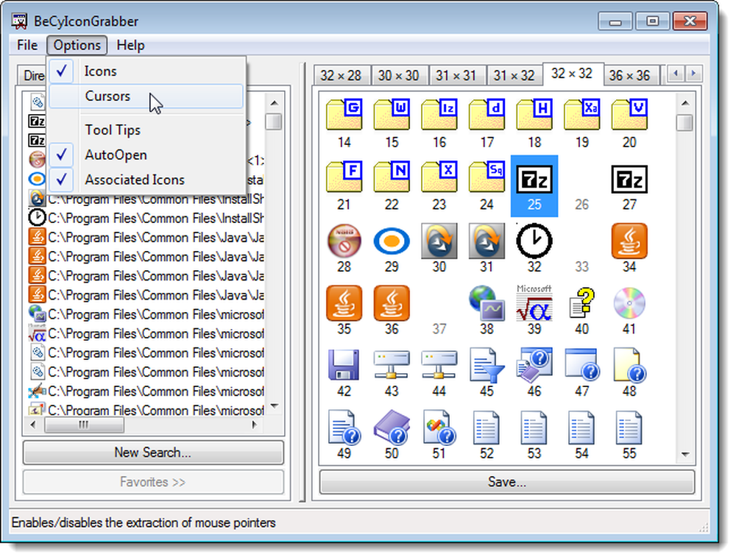Image resolution: width=736 pixels, height=560 pixels.
Task: Select the floppy disk icon 42
Action: (x=344, y=365)
